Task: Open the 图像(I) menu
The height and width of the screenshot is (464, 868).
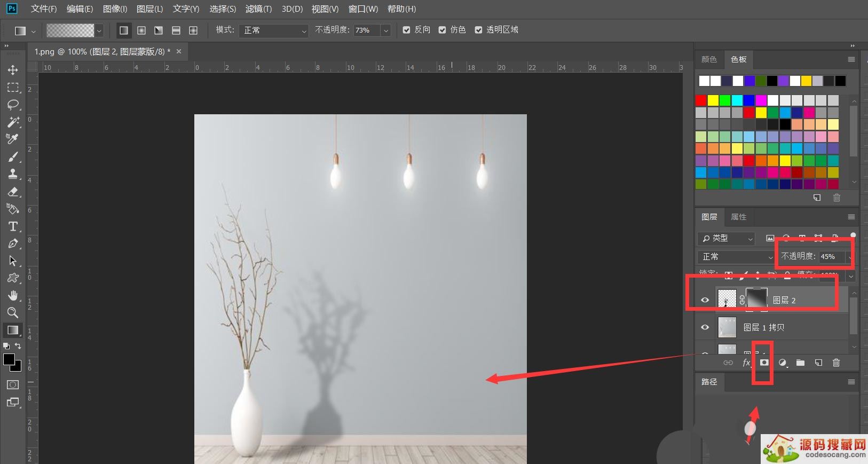Action: 115,9
